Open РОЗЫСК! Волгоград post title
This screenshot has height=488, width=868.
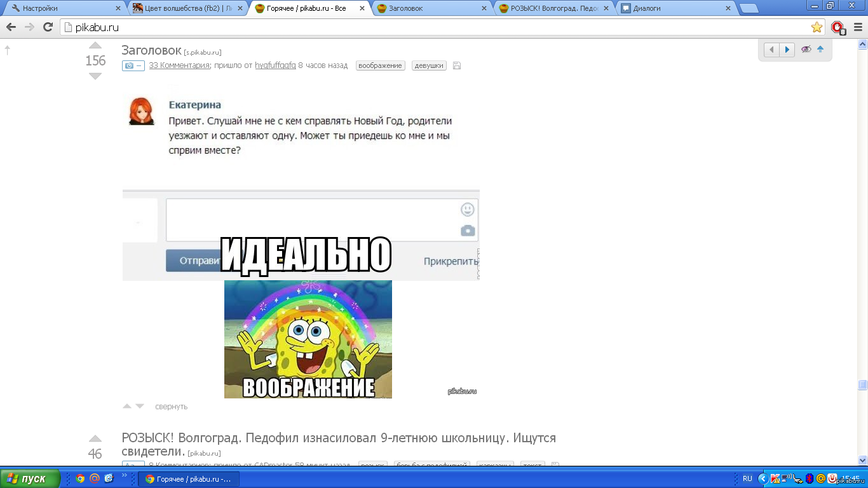point(339,444)
